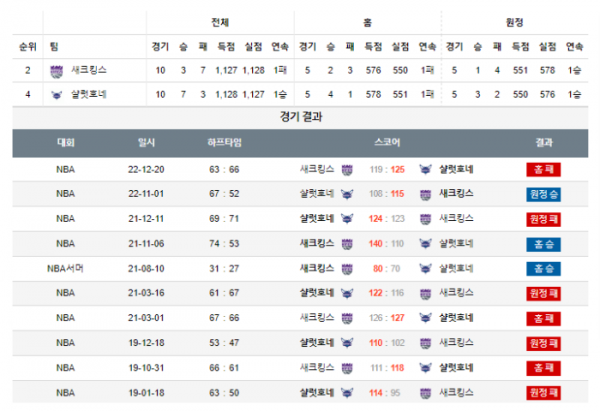This screenshot has height=411, width=600.
Task: Click the date 19-01-18
Action: click(146, 393)
